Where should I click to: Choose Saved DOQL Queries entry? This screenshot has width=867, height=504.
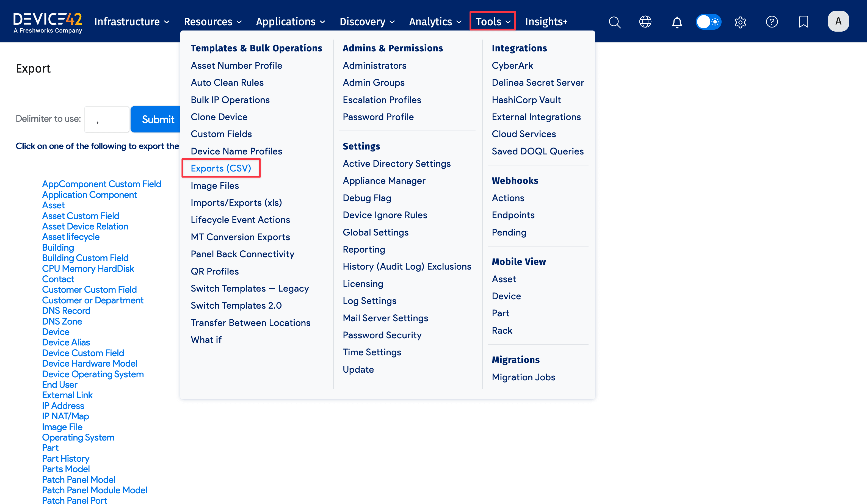coord(537,151)
